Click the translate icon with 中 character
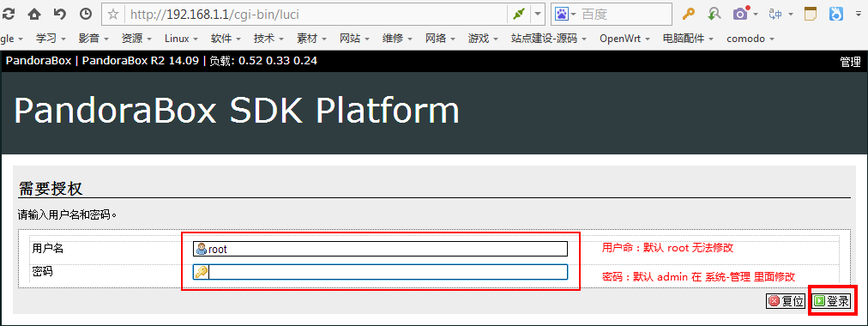868x326 pixels. [x=775, y=14]
